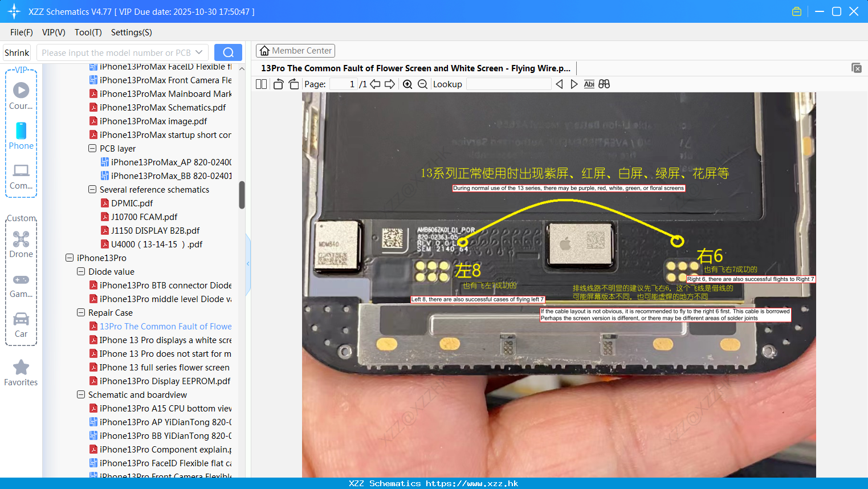Select the 13Pro Common Fault document tab
The height and width of the screenshot is (489, 868).
click(415, 68)
